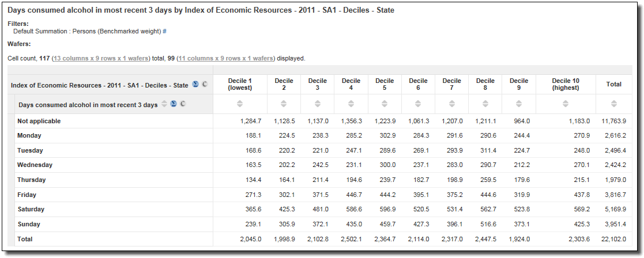Click the grand total cell 22,102.0
This screenshot has height=258, width=644.
tap(613, 239)
